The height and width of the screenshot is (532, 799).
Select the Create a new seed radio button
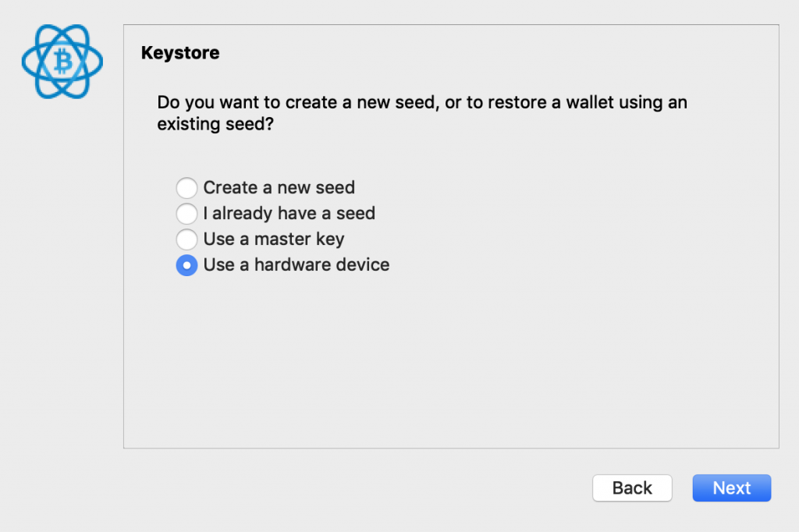(186, 188)
